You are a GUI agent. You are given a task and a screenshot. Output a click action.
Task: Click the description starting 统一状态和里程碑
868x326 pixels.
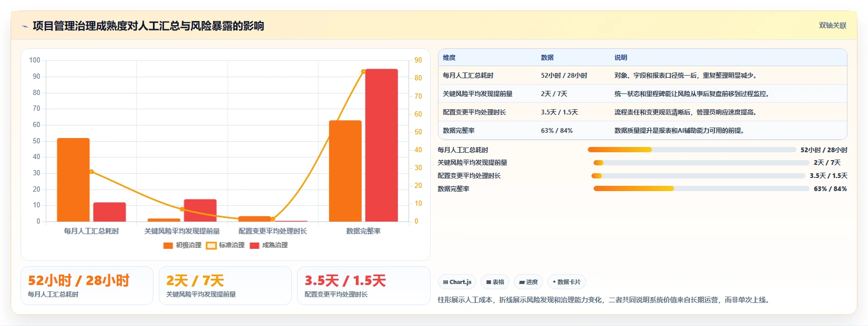pos(692,94)
